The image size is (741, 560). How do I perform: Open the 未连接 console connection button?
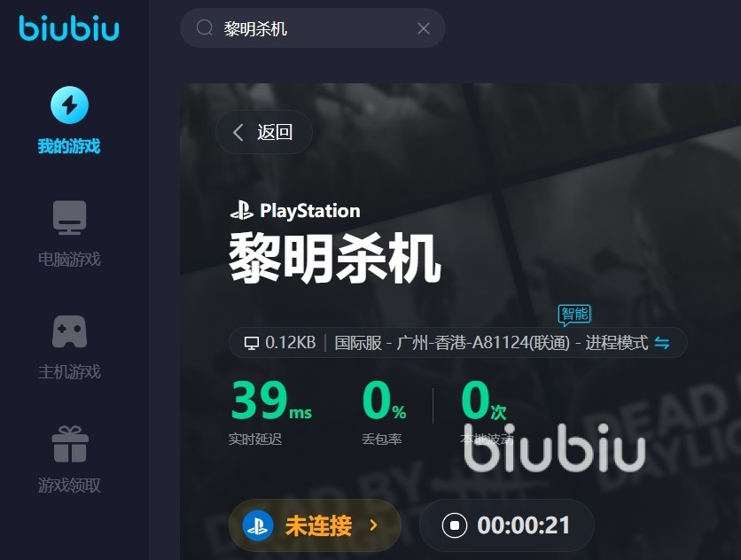point(315,525)
